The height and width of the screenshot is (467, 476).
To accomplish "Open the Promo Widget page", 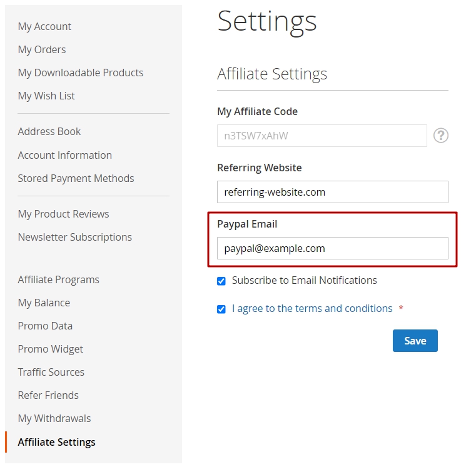I will [51, 349].
